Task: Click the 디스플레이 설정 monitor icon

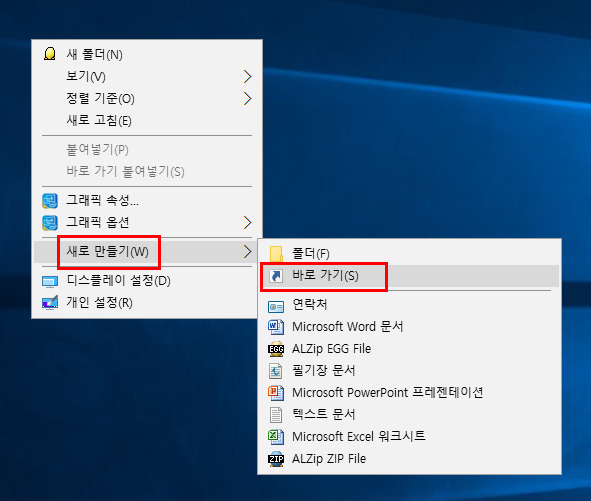Action: [50, 281]
